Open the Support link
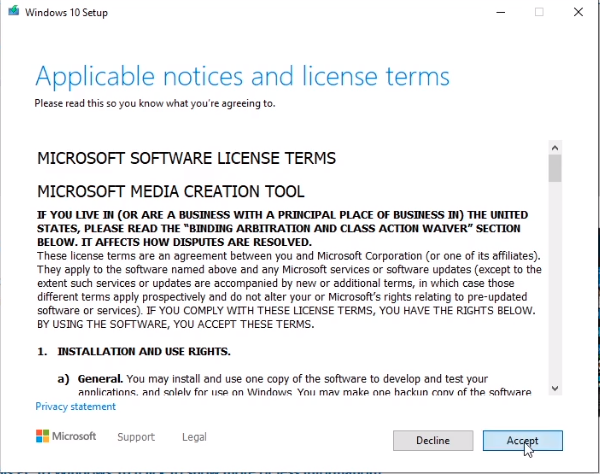 coord(136,437)
